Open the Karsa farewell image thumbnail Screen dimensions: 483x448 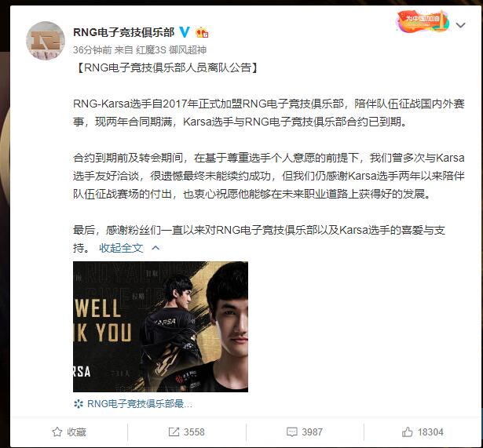[x=160, y=326]
